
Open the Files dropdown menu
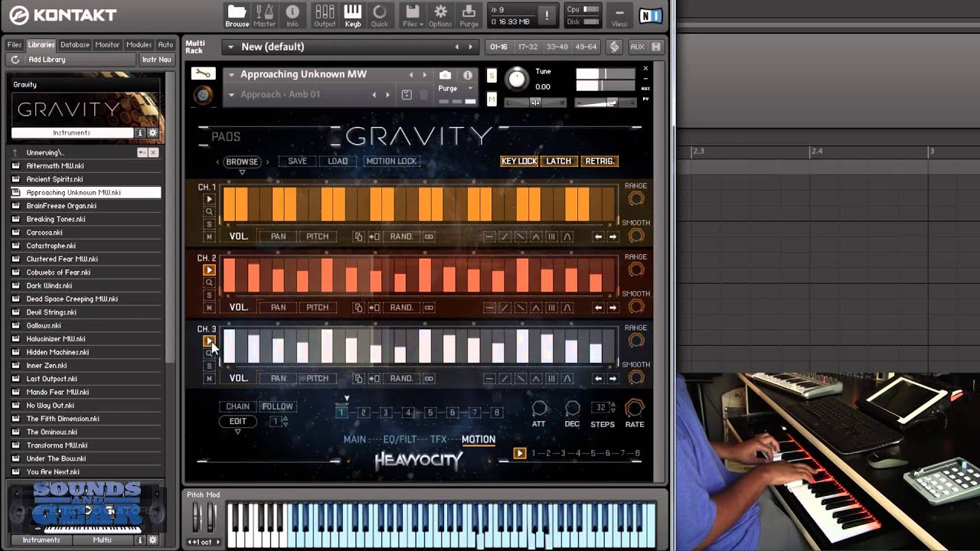[412, 15]
